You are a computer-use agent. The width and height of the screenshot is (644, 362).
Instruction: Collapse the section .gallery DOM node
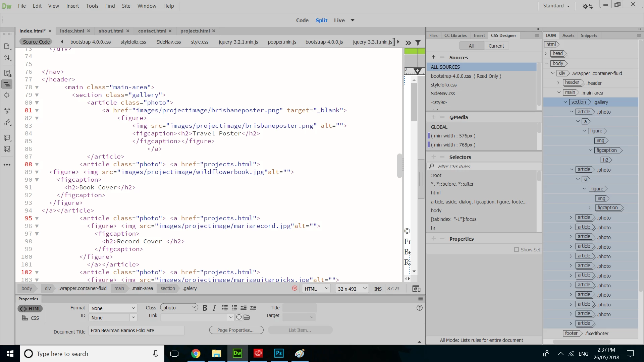[x=566, y=102]
